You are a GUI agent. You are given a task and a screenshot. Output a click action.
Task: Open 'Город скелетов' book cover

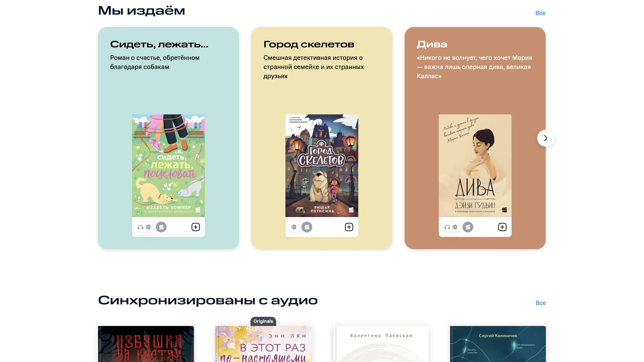pyautogui.click(x=322, y=166)
